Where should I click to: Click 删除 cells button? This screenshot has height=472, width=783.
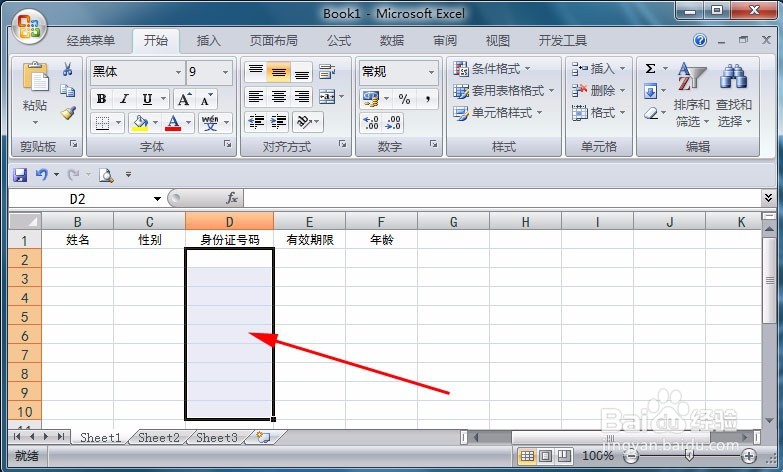598,90
